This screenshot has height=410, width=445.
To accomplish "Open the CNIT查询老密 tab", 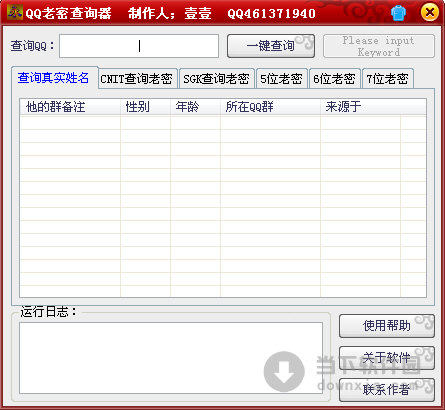I will click(138, 79).
